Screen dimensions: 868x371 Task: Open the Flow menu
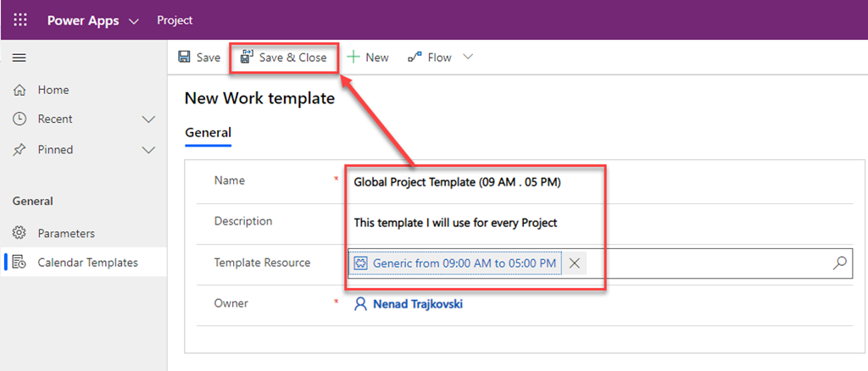click(x=430, y=58)
